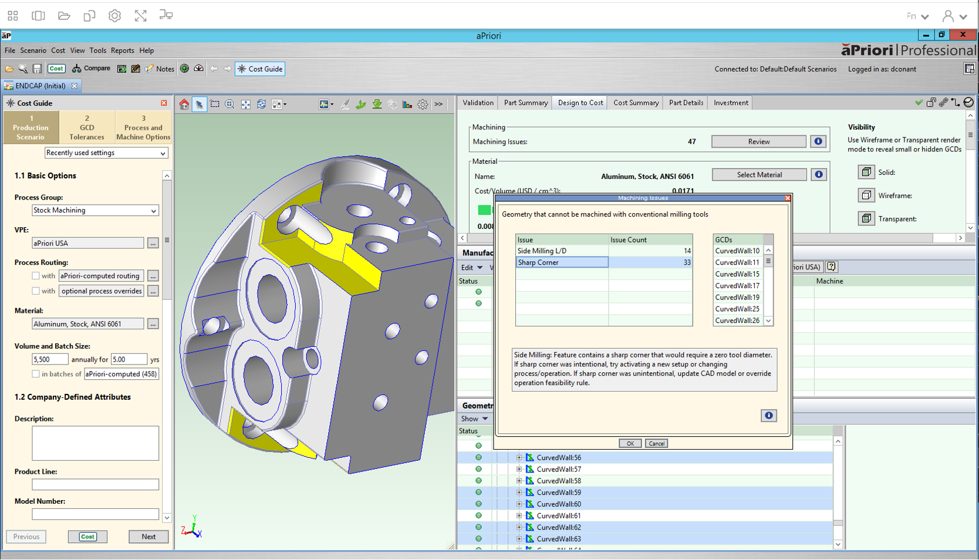Set visibility to Transparent render mode

pos(866,218)
